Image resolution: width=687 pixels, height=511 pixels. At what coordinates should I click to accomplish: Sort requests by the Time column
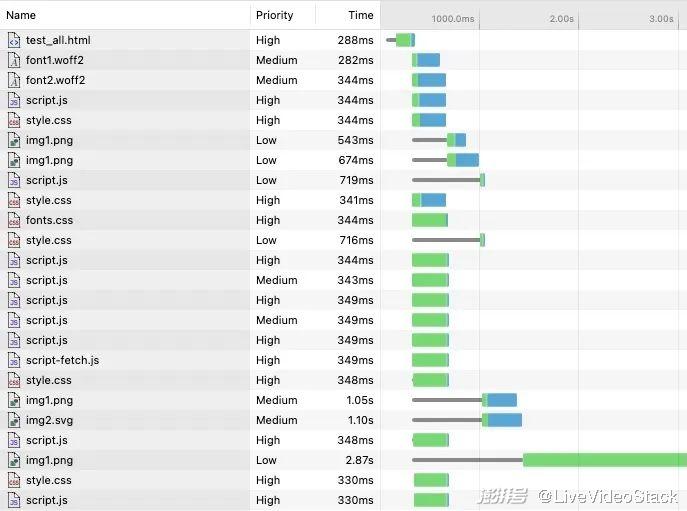(360, 15)
